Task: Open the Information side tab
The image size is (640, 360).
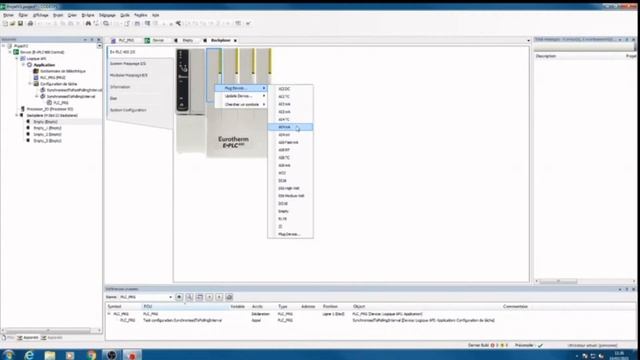Action: tap(120, 87)
